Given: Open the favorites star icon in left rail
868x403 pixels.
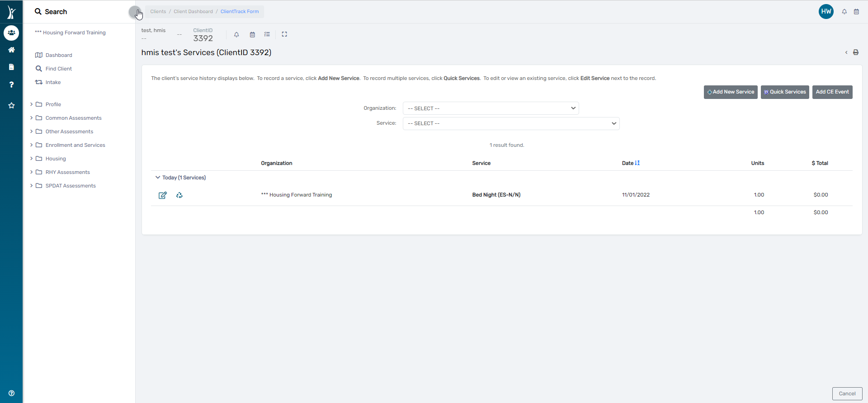Looking at the screenshot, I should pyautogui.click(x=11, y=105).
